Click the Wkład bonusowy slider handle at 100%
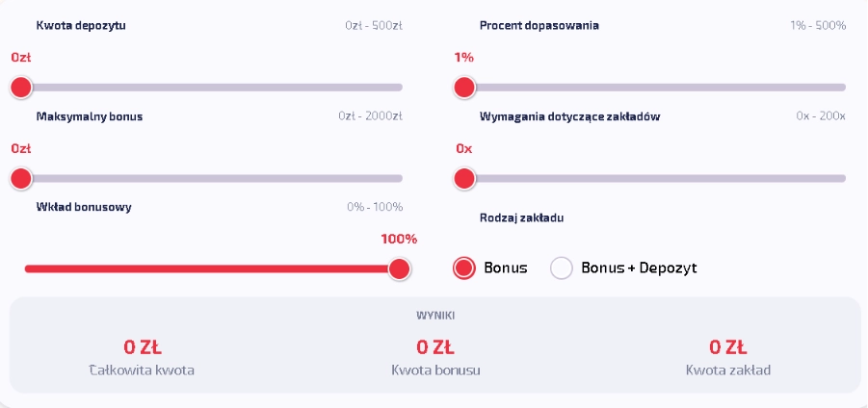 coord(399,268)
